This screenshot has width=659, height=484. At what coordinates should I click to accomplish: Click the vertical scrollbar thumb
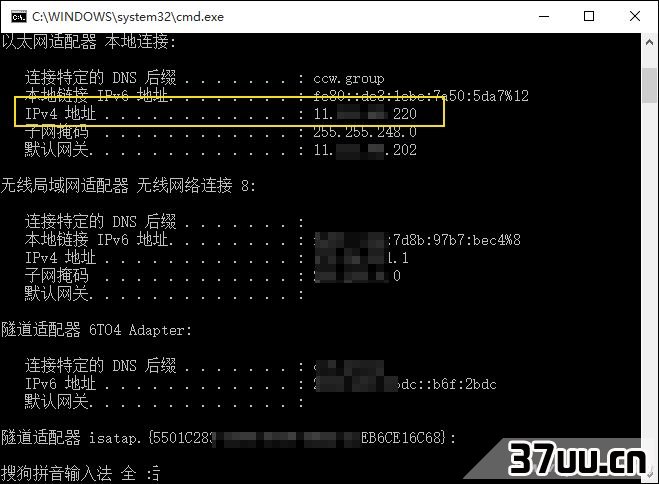coord(649,86)
